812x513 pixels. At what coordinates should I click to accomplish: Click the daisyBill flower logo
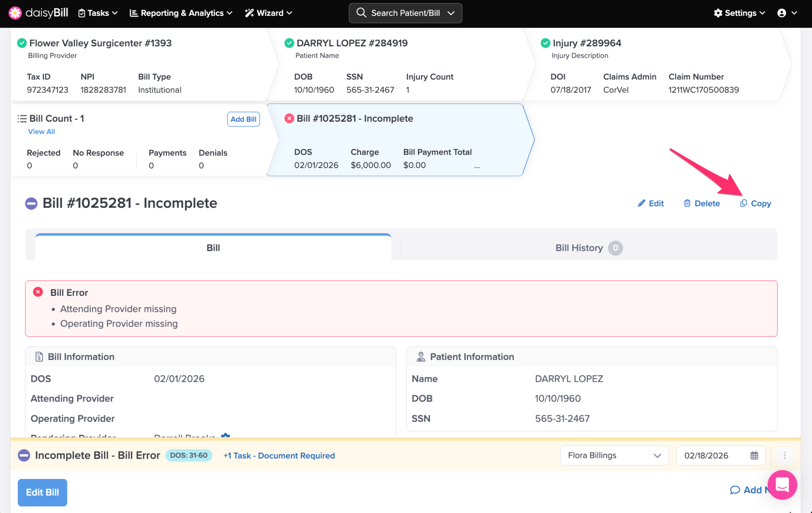[x=15, y=13]
